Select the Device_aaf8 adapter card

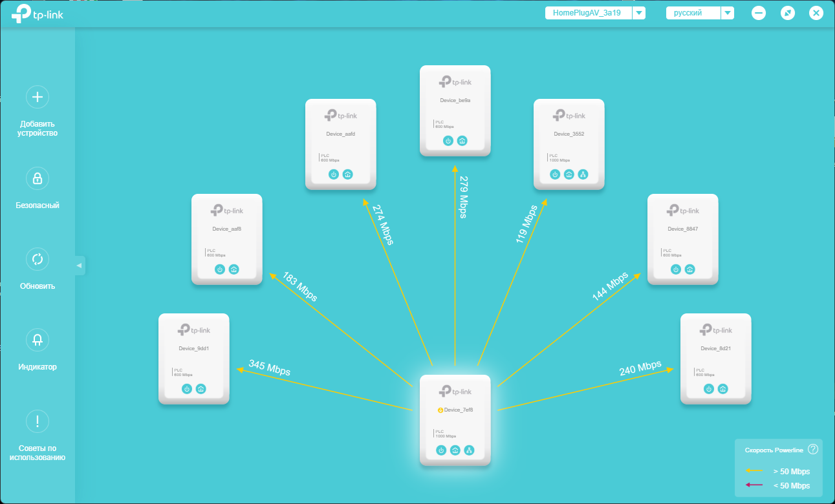pyautogui.click(x=227, y=239)
